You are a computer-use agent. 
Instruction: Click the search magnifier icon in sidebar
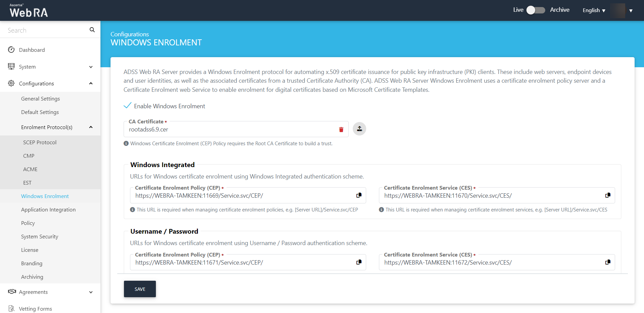point(92,30)
